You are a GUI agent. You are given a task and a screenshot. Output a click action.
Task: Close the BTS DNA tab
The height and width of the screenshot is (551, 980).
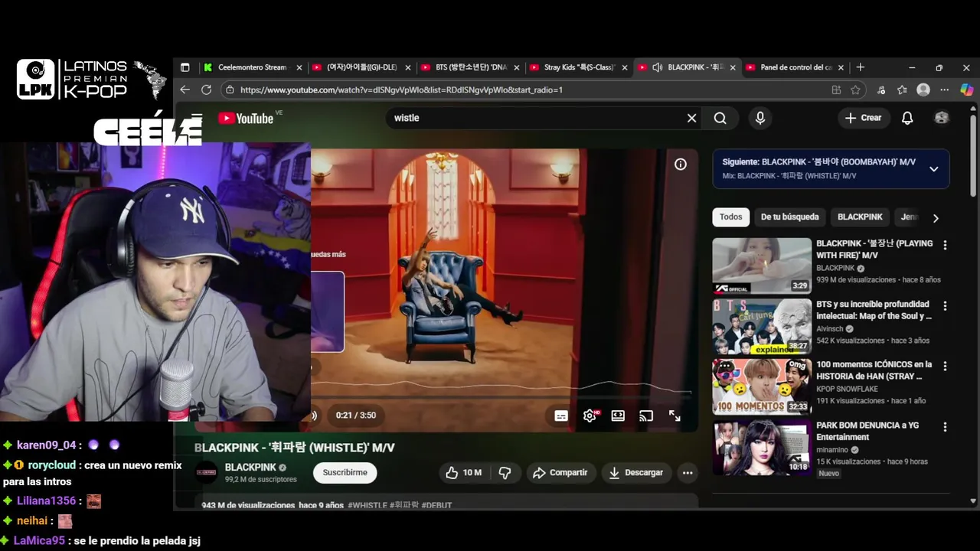[x=517, y=67]
